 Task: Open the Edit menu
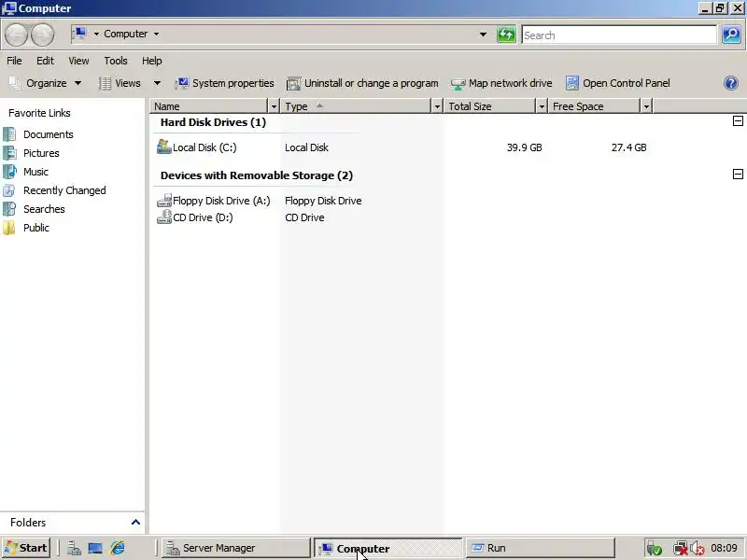(x=45, y=61)
